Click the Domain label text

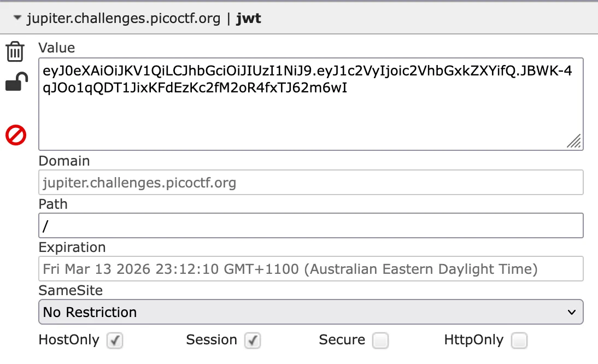[64, 161]
